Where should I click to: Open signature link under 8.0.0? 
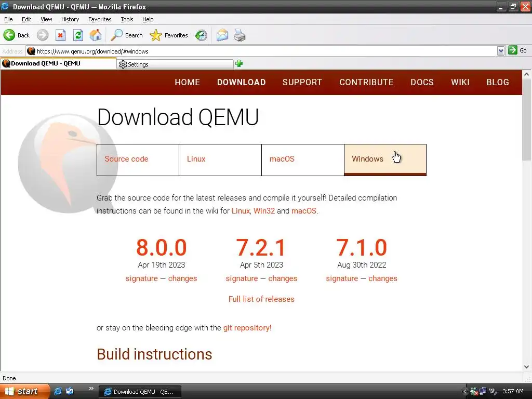pos(142,278)
